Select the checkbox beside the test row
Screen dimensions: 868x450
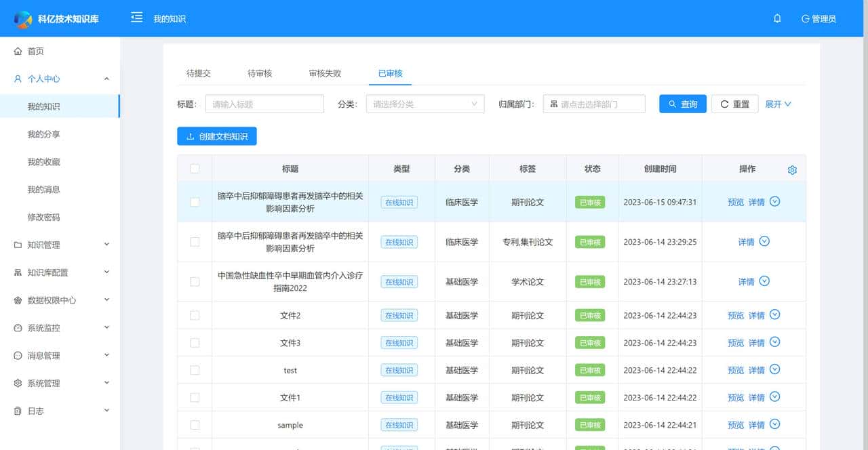tap(195, 370)
